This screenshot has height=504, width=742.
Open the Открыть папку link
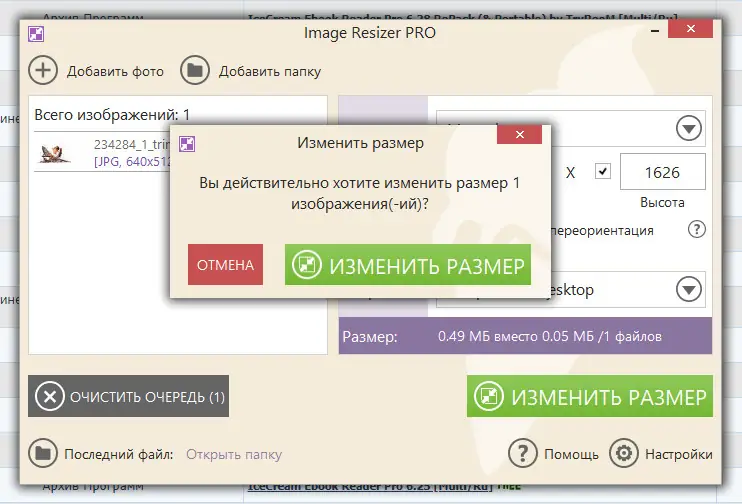[x=234, y=454]
